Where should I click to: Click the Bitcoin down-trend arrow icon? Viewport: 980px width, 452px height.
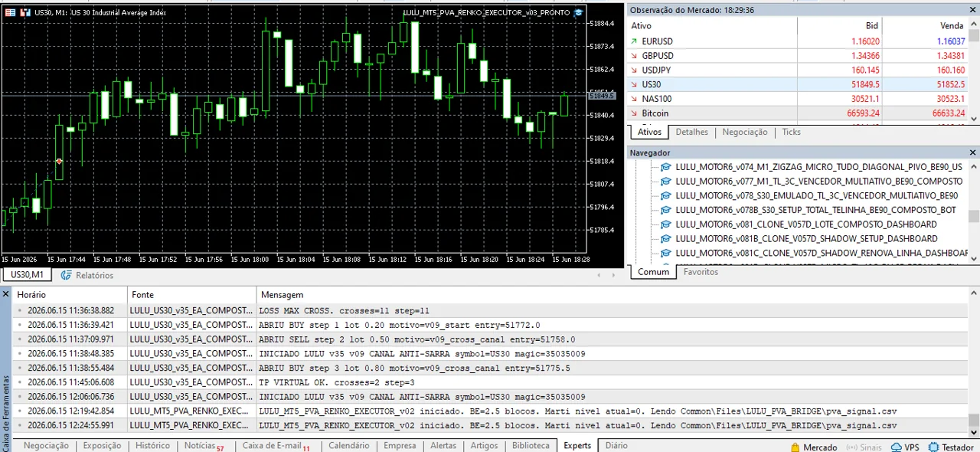634,113
